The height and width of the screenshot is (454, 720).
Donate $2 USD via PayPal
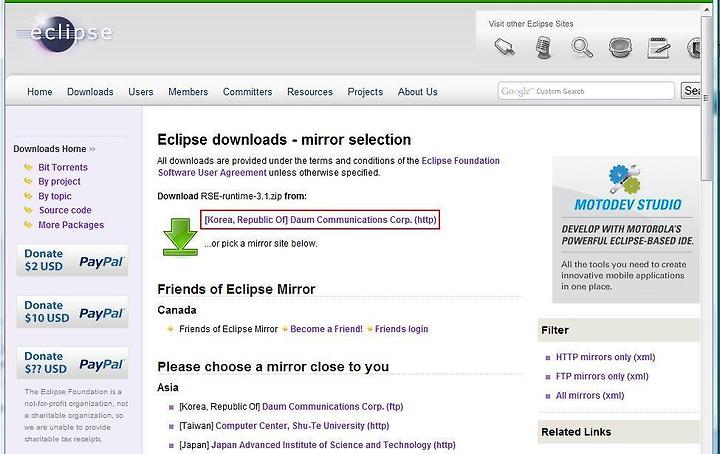coord(72,260)
